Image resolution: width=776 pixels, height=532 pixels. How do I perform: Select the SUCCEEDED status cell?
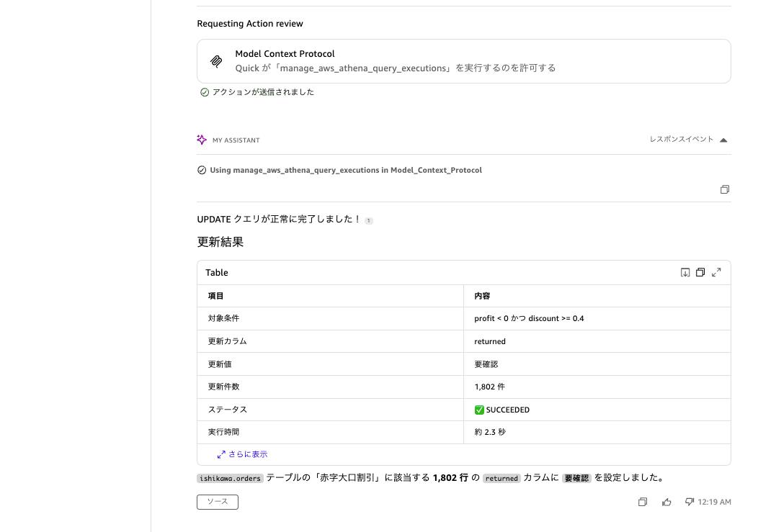pos(597,410)
